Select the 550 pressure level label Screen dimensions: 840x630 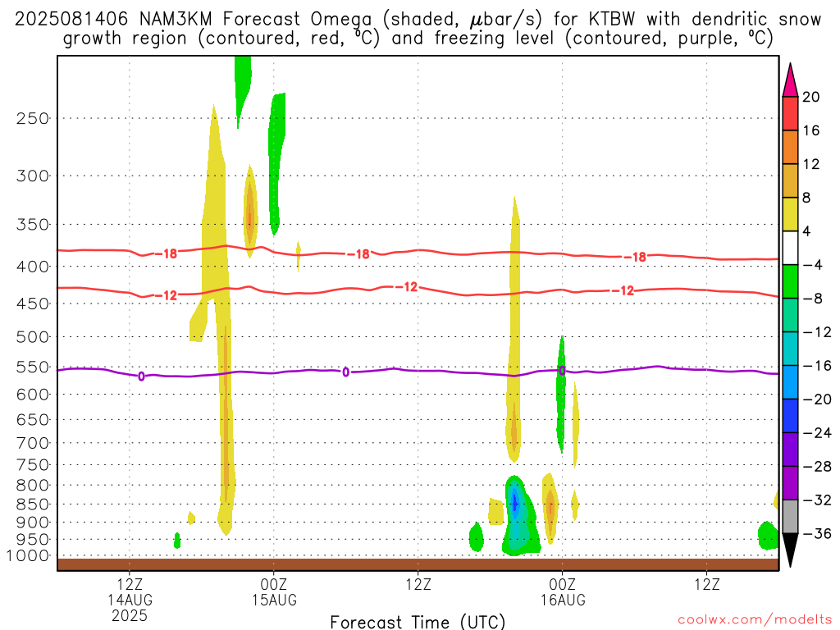point(33,367)
